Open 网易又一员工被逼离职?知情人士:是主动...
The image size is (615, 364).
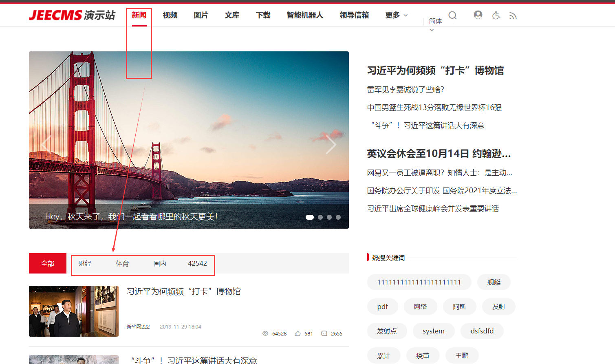tap(440, 173)
